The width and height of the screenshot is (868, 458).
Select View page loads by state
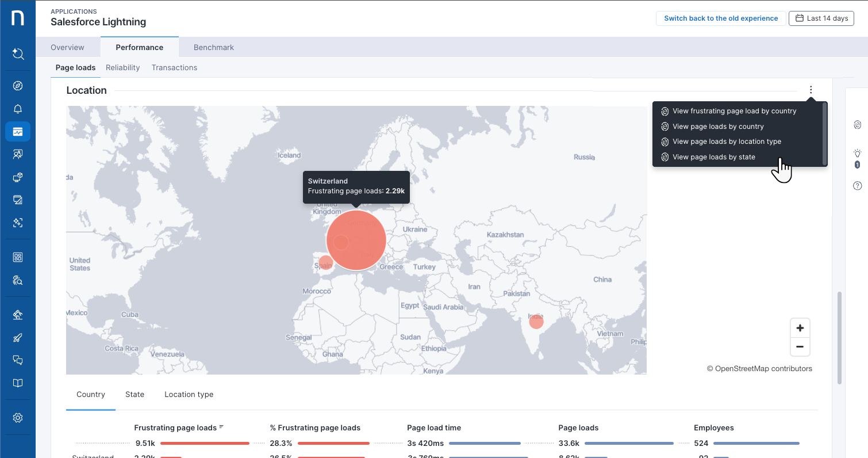[x=713, y=157]
